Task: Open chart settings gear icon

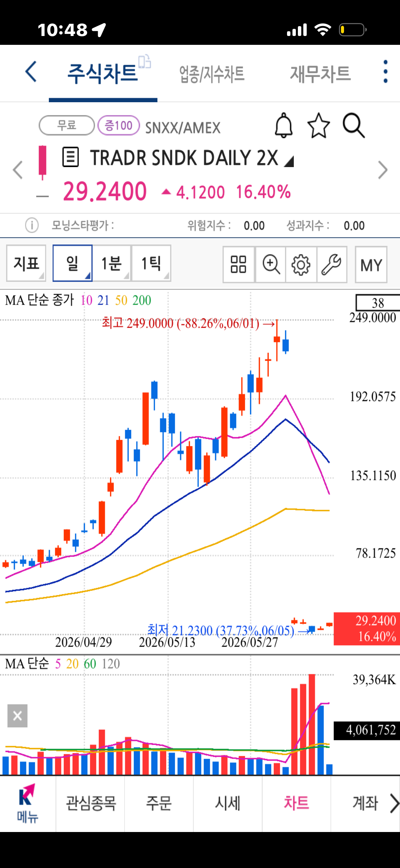Action: coord(301,265)
